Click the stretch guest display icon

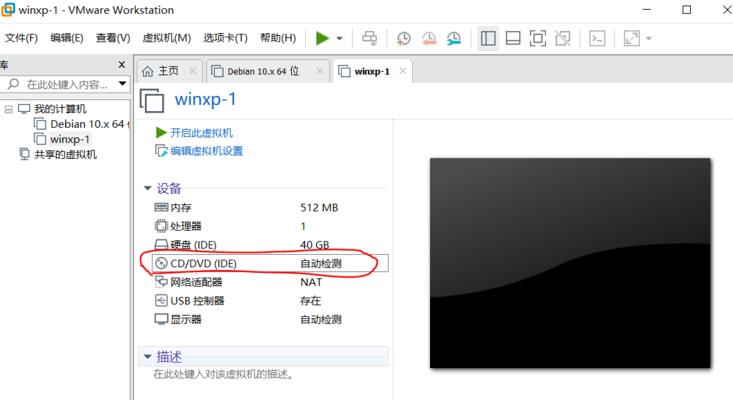tap(632, 38)
